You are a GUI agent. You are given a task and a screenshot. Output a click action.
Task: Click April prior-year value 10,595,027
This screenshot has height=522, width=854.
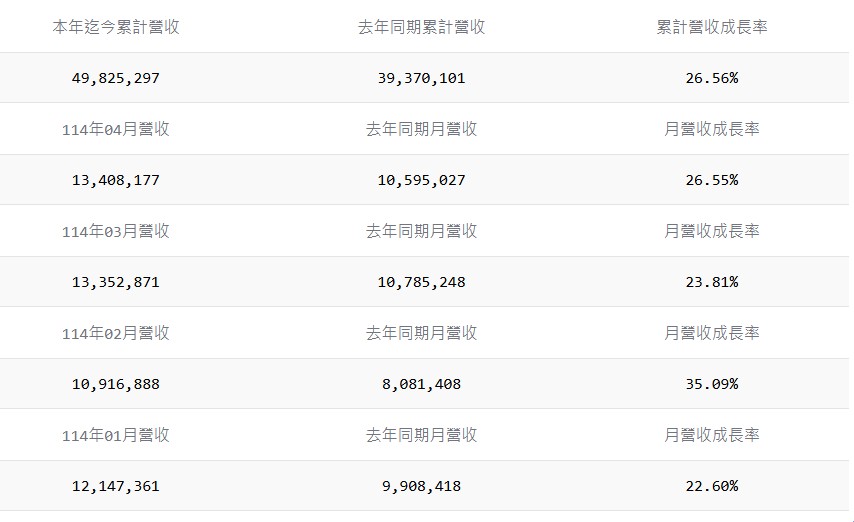tap(421, 180)
